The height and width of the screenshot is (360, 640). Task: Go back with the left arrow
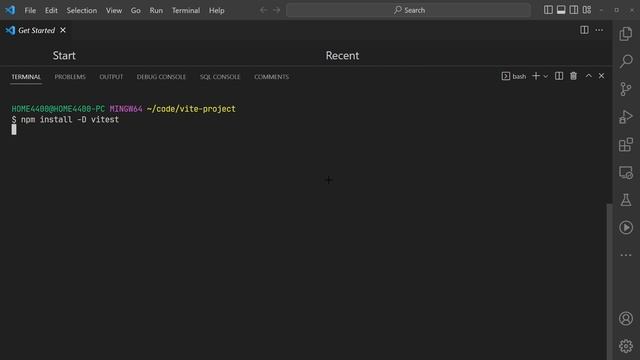pyautogui.click(x=264, y=10)
